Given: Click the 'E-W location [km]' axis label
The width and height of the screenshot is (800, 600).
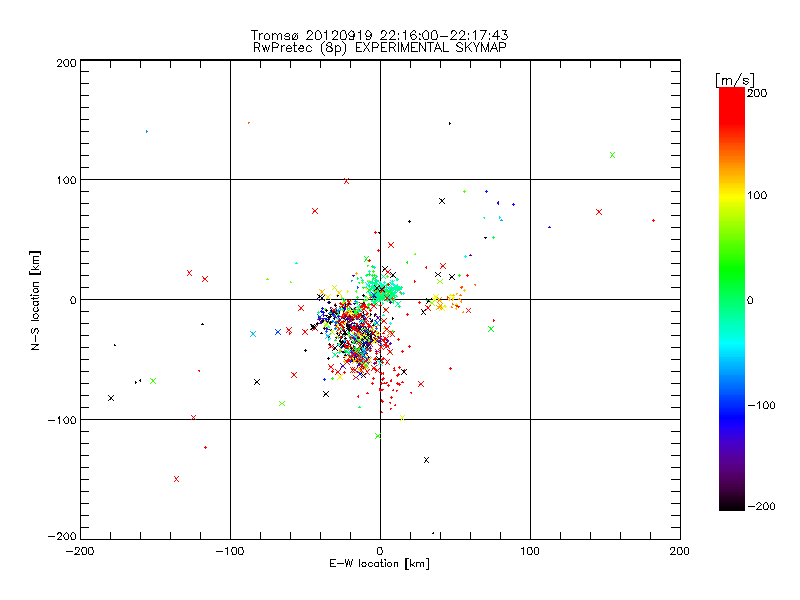Looking at the screenshot, I should [379, 563].
